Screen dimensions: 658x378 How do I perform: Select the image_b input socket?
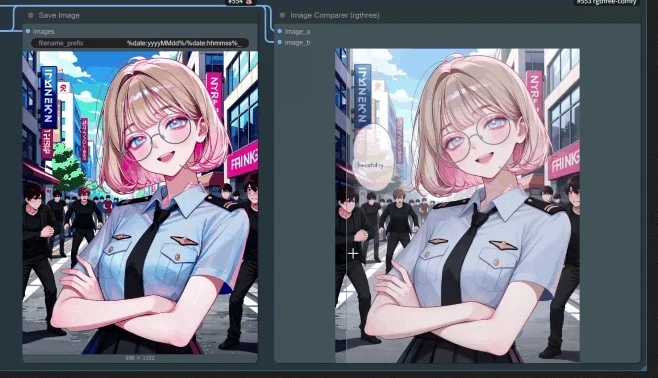(280, 42)
